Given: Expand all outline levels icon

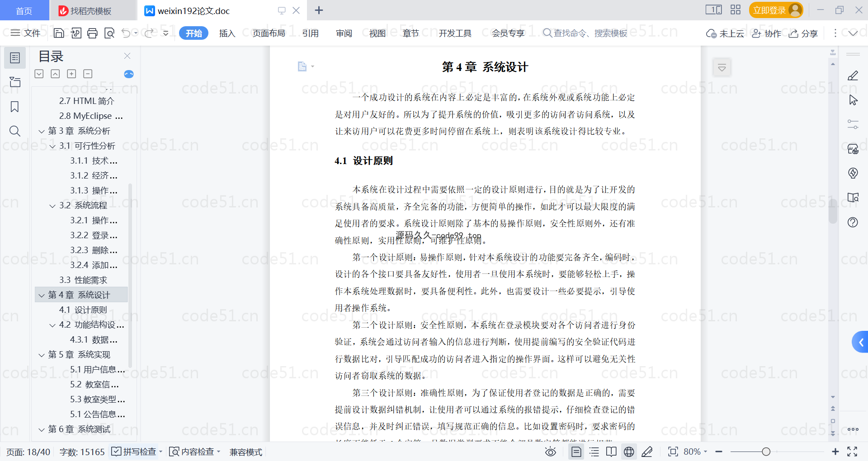Looking at the screenshot, I should coord(39,74).
